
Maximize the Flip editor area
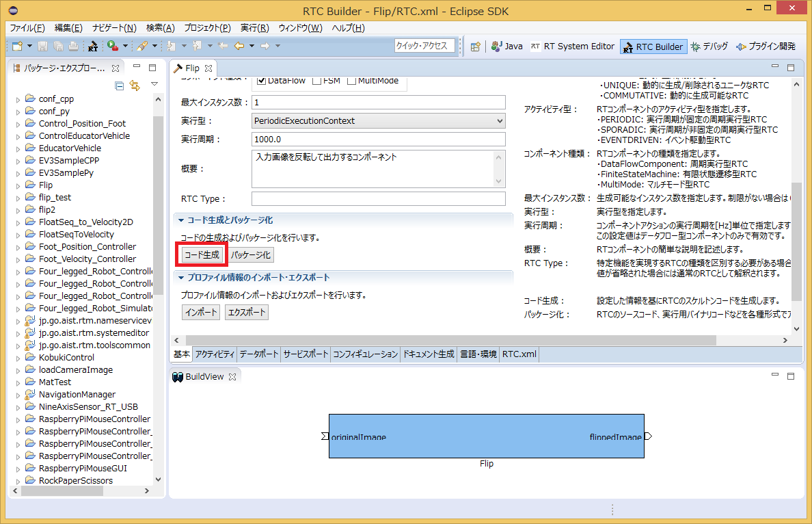coord(791,67)
